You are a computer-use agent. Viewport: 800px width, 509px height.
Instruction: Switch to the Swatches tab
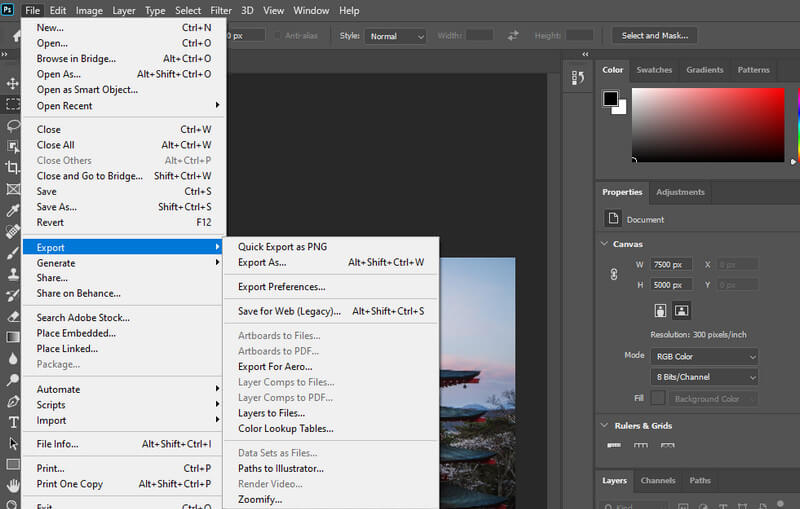click(x=654, y=70)
